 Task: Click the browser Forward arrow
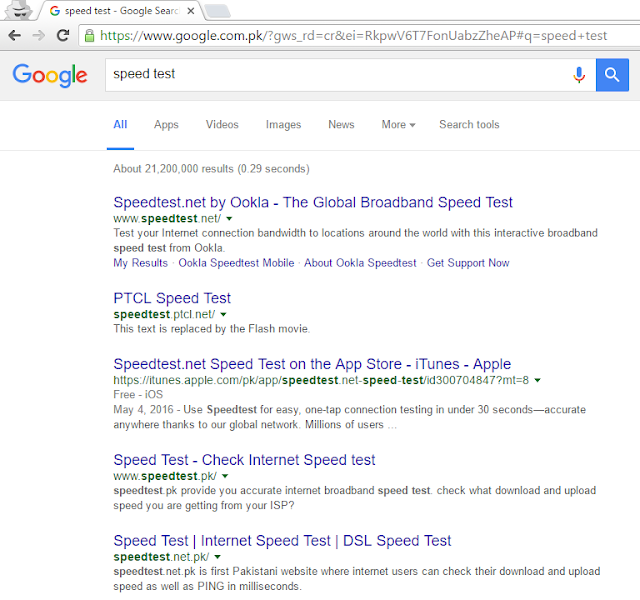[38, 36]
